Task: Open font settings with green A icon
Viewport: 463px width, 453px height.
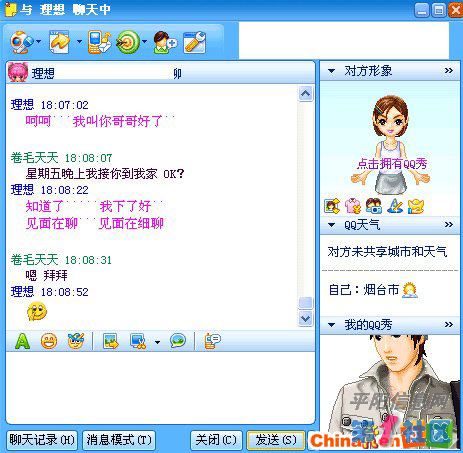Action: [22, 341]
